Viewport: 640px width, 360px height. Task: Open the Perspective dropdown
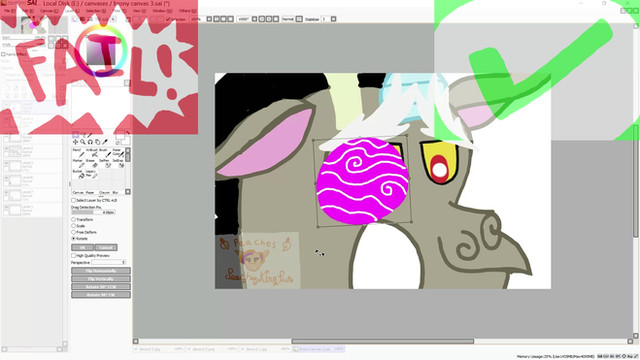coord(109,262)
